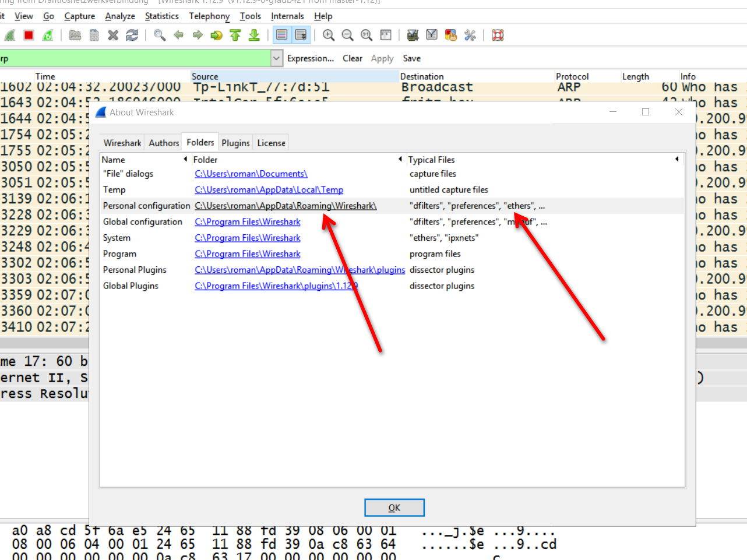Viewport: 747px width, 560px height.
Task: Sort packet list by Time column
Action: [112, 76]
